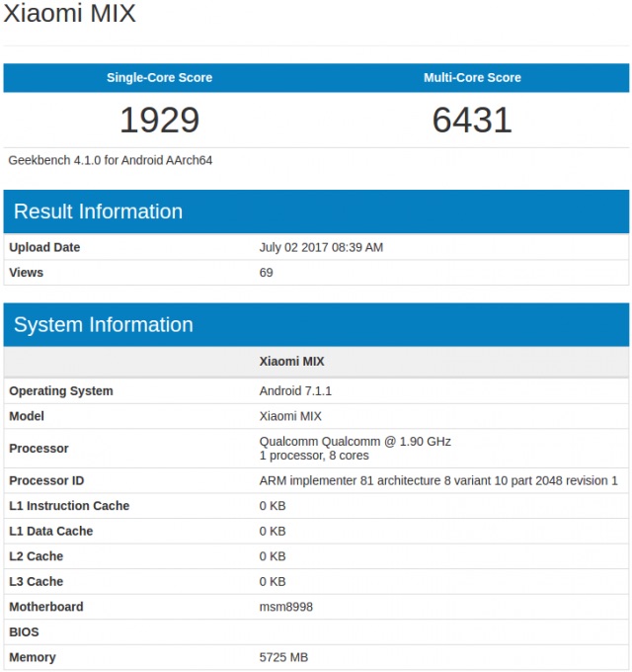The height and width of the screenshot is (672, 632).
Task: Click the Processor ID ARM implementer text
Action: 438,481
